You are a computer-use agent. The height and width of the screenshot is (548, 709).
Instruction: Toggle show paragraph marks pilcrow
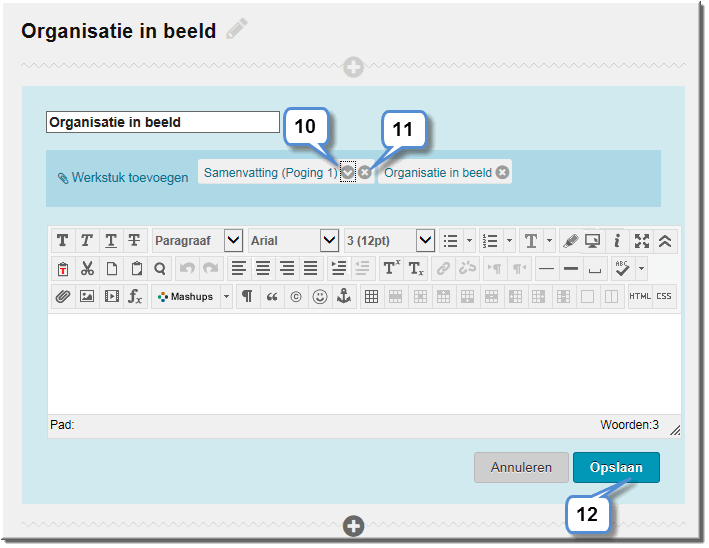click(x=247, y=297)
